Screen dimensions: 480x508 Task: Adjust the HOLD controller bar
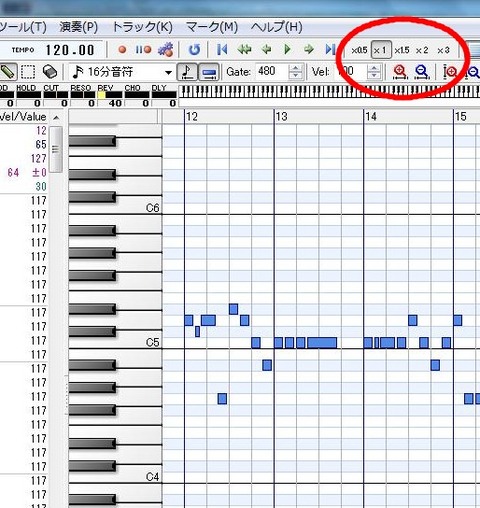(x=29, y=95)
